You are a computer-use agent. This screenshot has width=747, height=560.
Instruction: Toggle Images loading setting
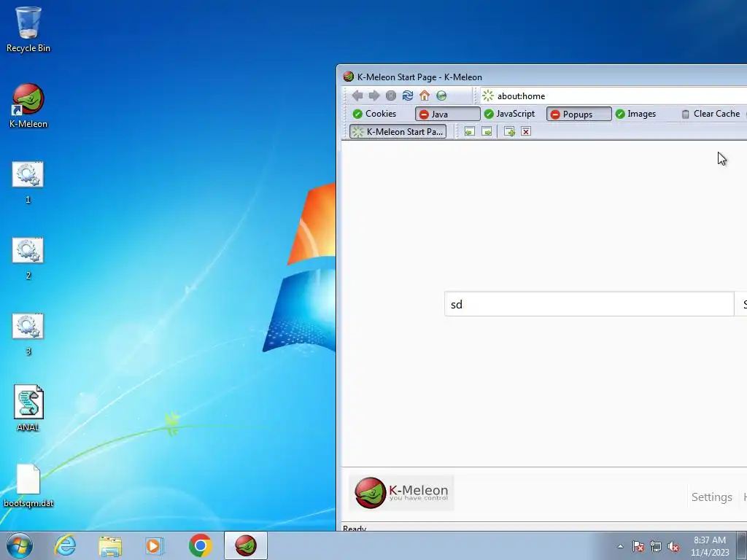[635, 114]
